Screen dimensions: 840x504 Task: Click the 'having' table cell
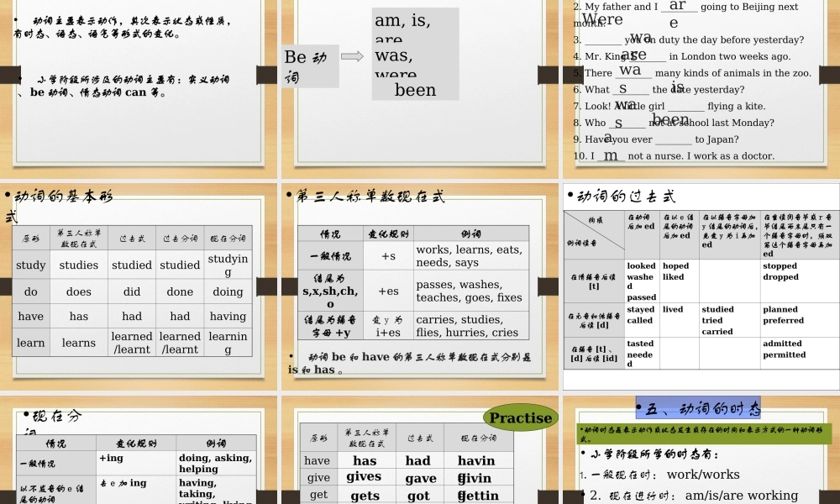(228, 317)
